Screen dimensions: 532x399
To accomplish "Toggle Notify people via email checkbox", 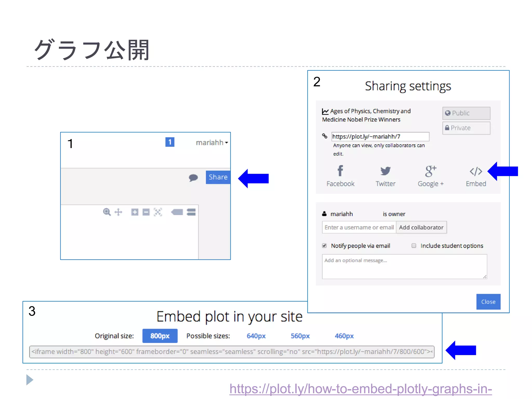I will tap(324, 245).
